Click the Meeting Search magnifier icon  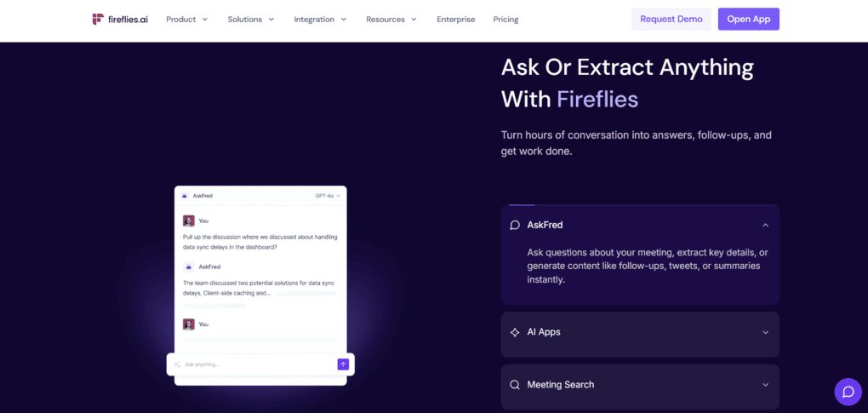pyautogui.click(x=515, y=385)
